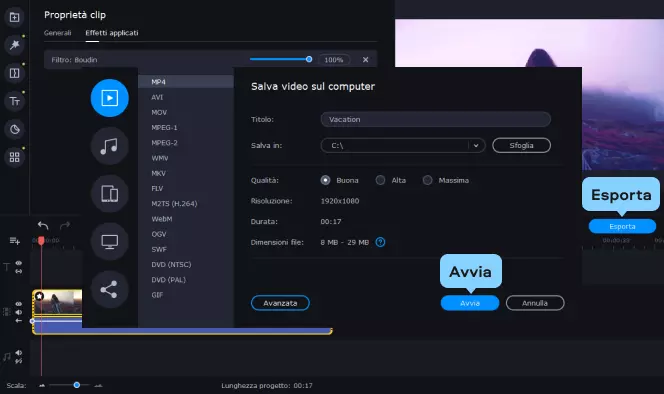Select Buona quality radio button

pos(325,180)
